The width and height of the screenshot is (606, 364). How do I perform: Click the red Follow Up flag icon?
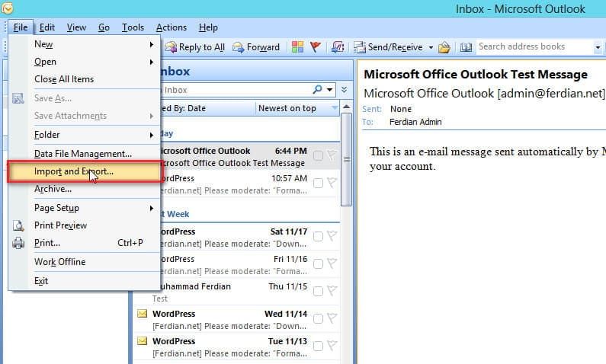[316, 47]
